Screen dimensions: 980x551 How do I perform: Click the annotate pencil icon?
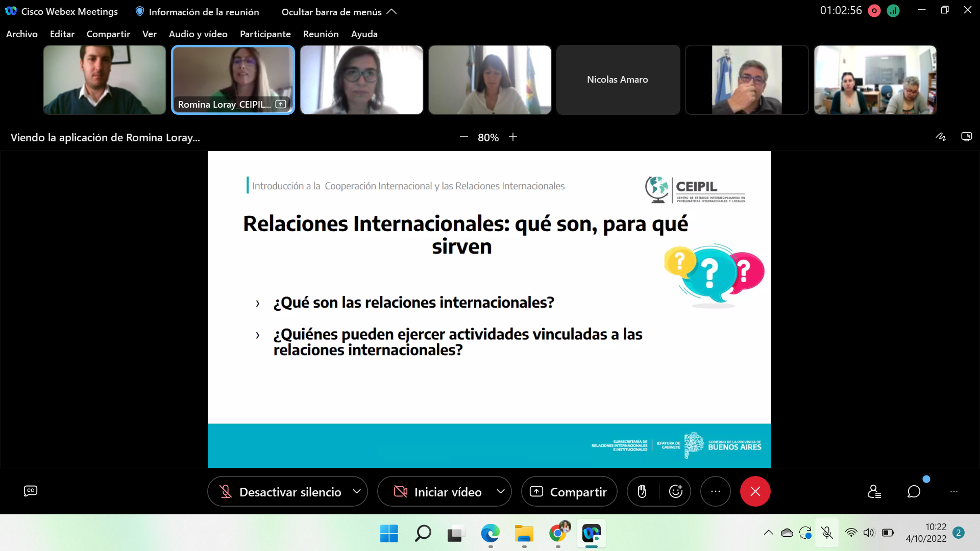tap(940, 137)
